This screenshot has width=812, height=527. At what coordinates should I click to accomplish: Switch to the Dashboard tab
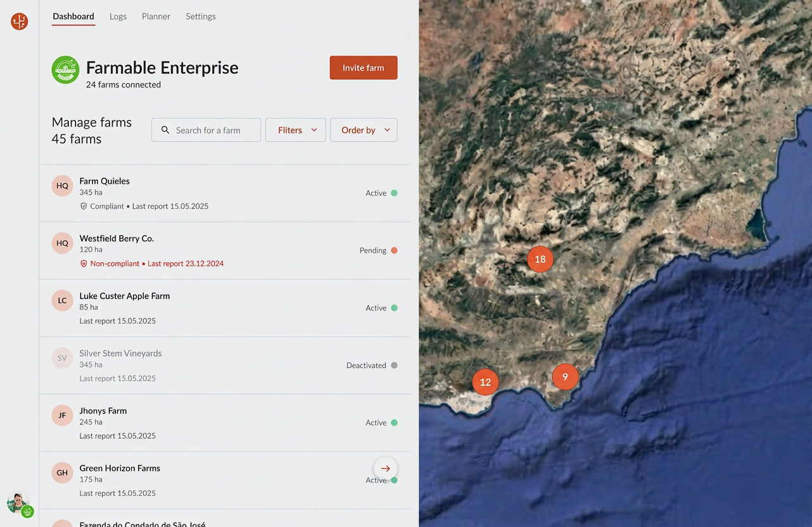tap(73, 16)
